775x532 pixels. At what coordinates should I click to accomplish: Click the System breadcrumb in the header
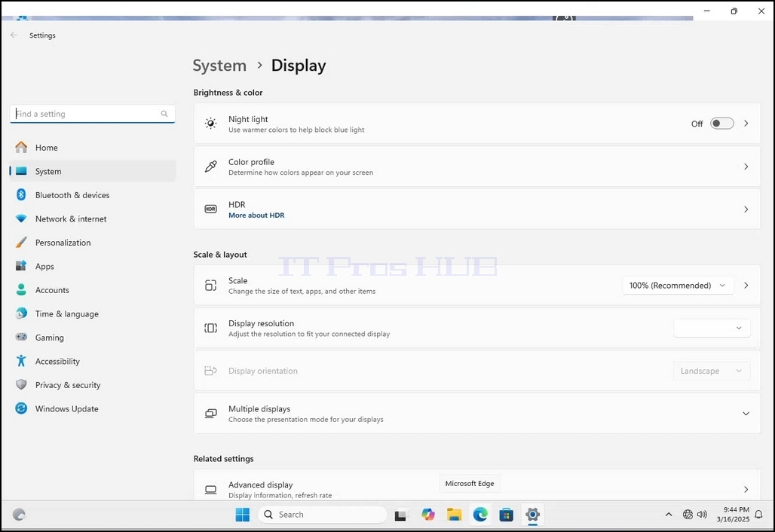219,66
